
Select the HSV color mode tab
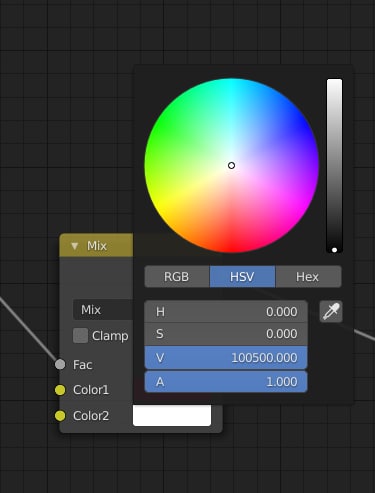(x=242, y=277)
